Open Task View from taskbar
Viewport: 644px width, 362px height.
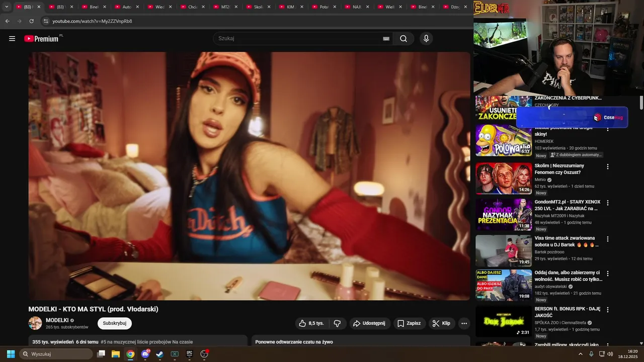[101, 354]
